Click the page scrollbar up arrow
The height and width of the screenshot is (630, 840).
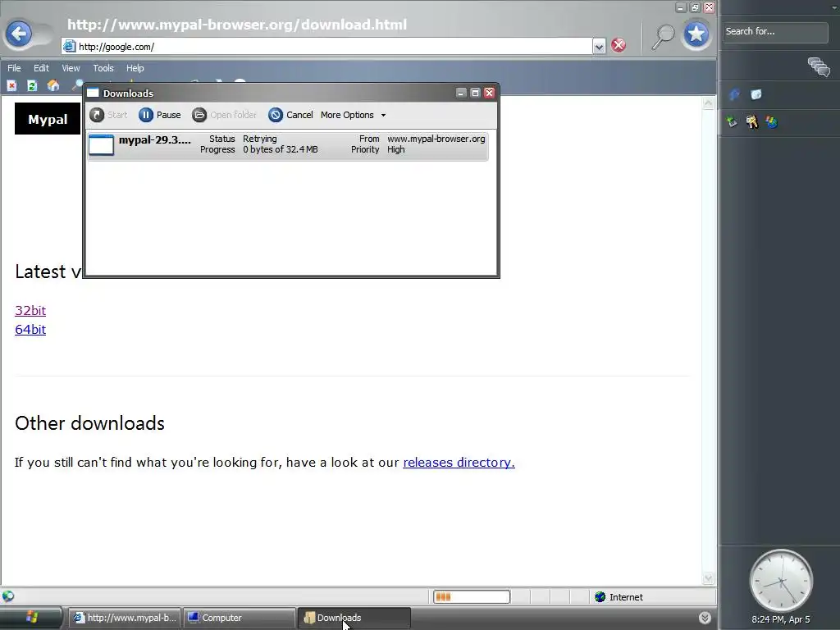click(x=708, y=103)
